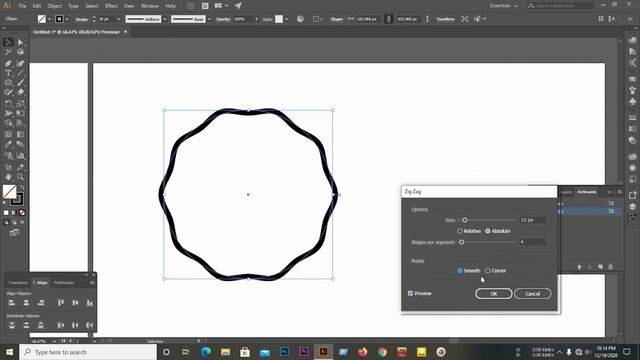640x360 pixels.
Task: Select the Zoom magnifier tool
Action: tap(20, 177)
